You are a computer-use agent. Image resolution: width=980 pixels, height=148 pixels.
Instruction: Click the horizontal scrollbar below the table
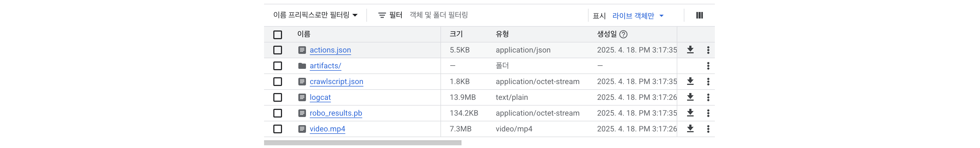pyautogui.click(x=363, y=143)
